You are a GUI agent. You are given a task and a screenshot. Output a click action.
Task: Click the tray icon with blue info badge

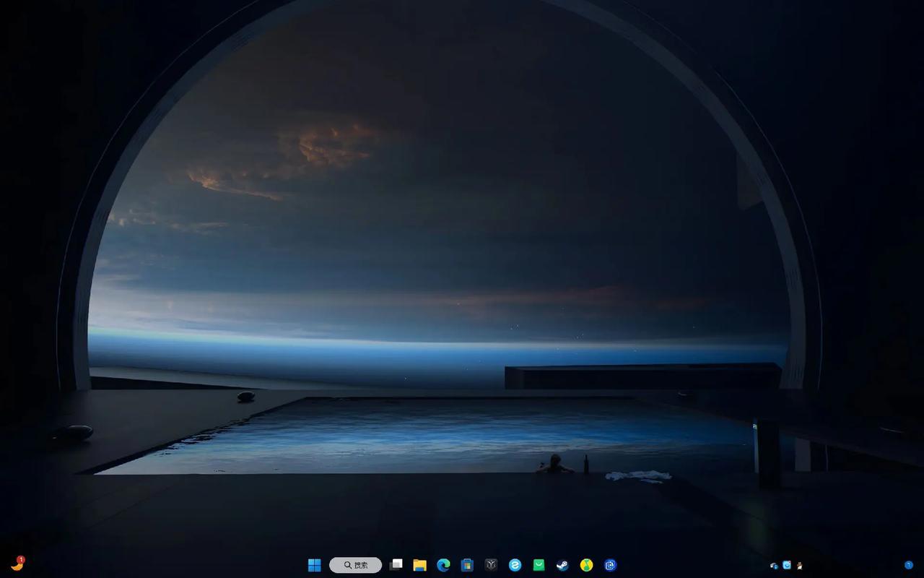(774, 566)
